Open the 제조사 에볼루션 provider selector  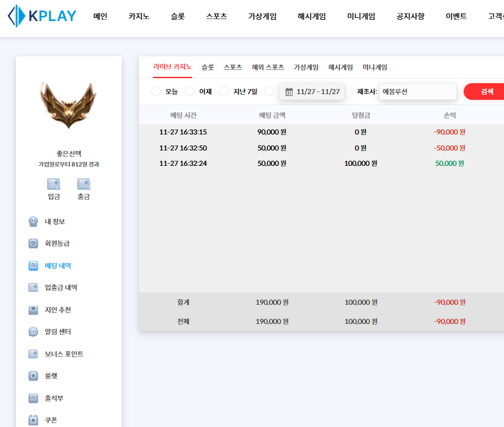417,92
